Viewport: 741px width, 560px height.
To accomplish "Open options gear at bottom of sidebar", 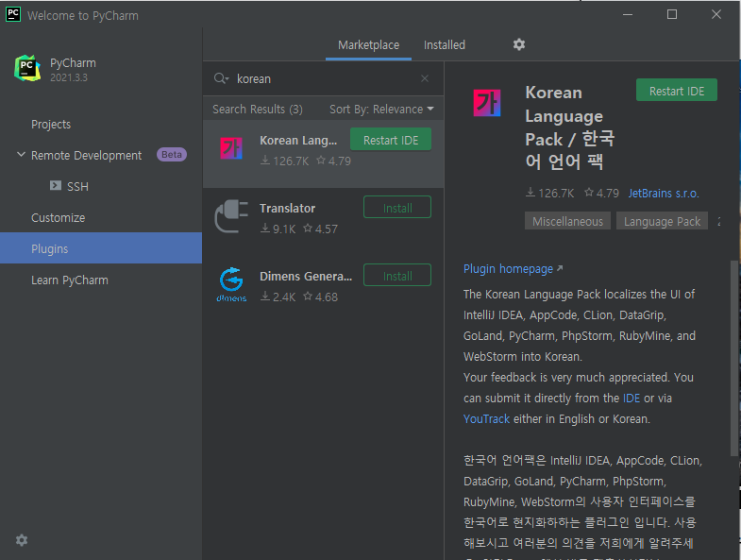I will (x=22, y=540).
